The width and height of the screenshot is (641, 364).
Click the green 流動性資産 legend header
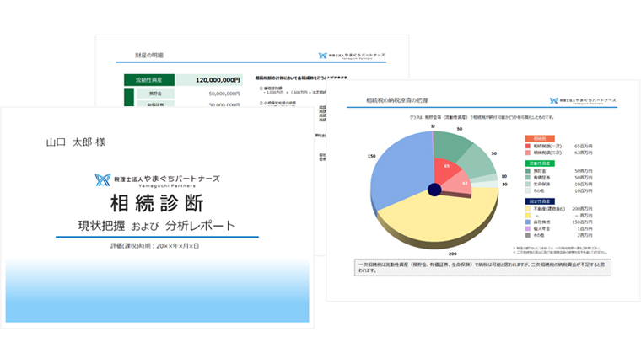540,163
